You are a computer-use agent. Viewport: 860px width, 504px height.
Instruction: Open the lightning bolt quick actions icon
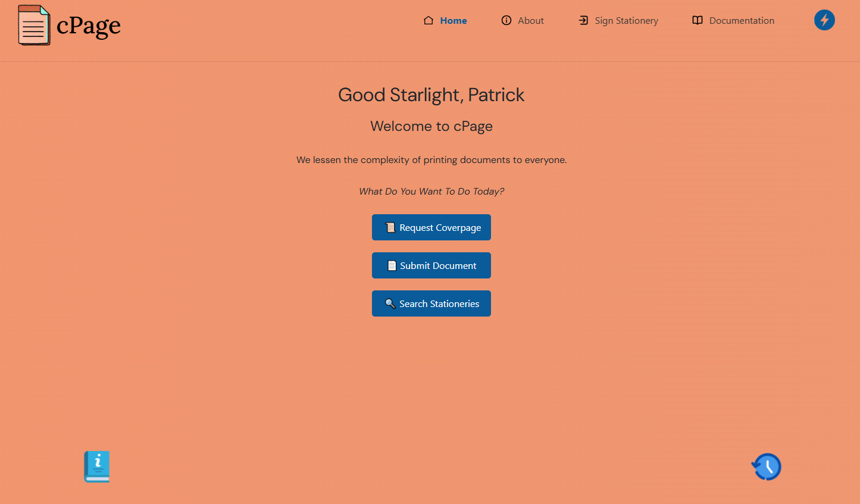pos(824,20)
